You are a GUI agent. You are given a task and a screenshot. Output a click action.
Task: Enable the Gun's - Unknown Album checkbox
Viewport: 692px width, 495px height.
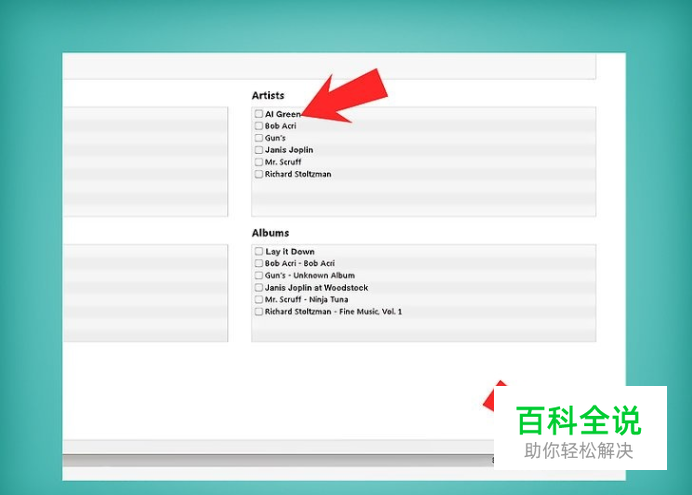259,275
